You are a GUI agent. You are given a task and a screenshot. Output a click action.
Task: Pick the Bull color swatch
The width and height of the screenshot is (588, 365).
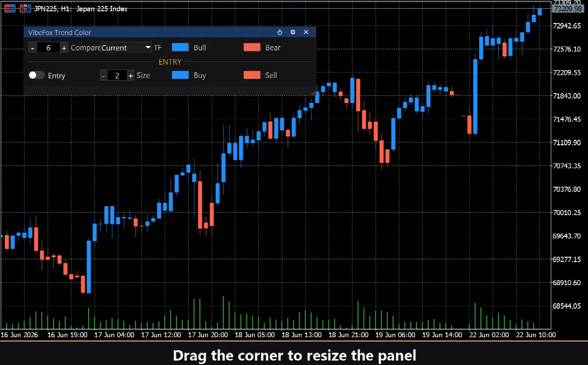[x=180, y=48]
